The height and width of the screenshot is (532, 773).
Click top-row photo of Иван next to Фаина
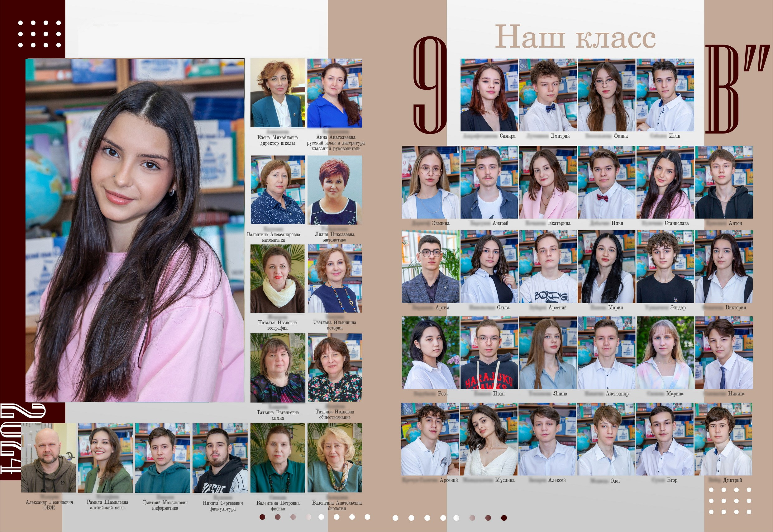pyautogui.click(x=665, y=95)
